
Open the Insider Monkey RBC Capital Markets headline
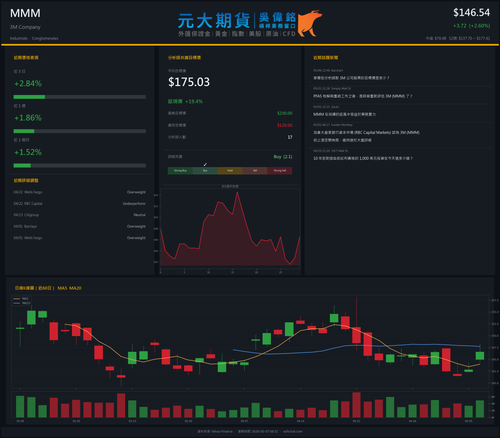click(366, 136)
